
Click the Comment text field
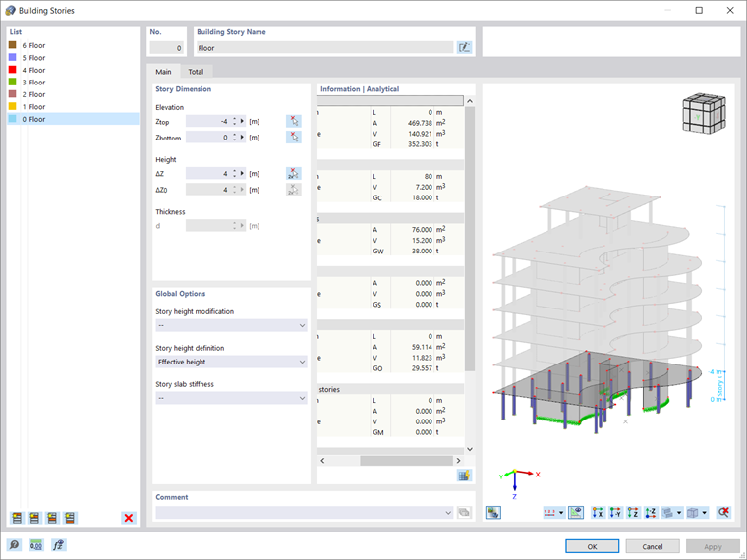(x=300, y=513)
